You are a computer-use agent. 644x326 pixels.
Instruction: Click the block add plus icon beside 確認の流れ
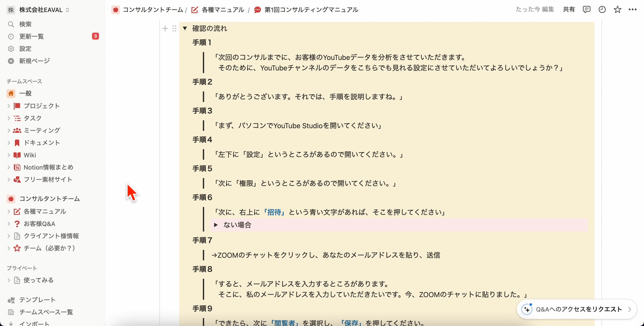pos(165,28)
